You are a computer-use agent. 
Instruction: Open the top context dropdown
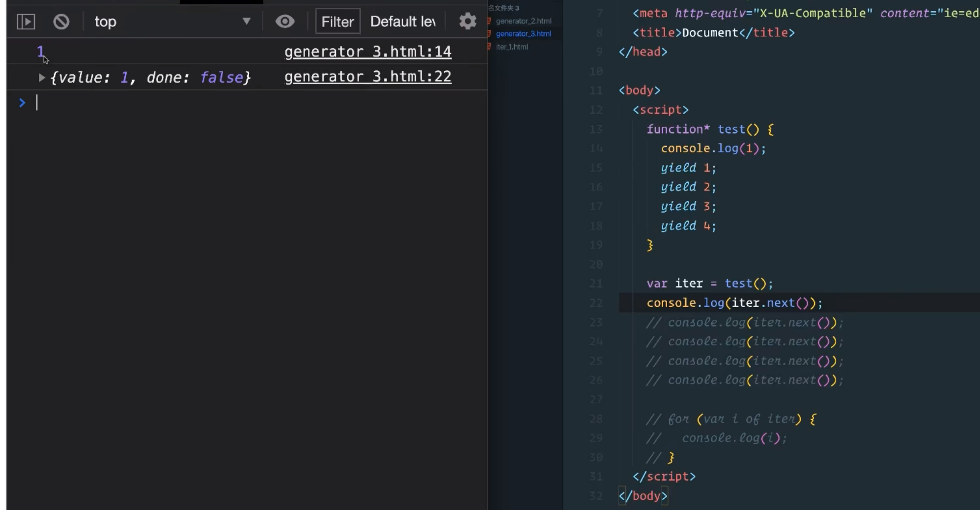(x=173, y=22)
